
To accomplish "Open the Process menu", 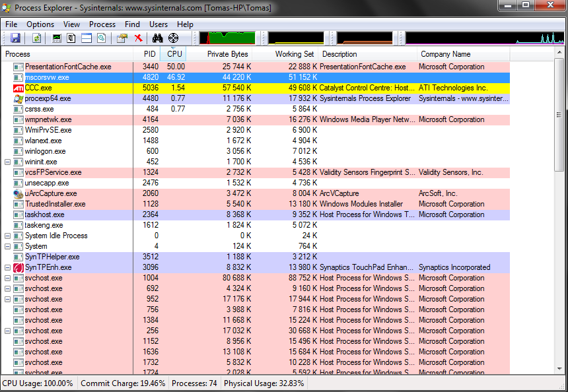I will [x=102, y=24].
